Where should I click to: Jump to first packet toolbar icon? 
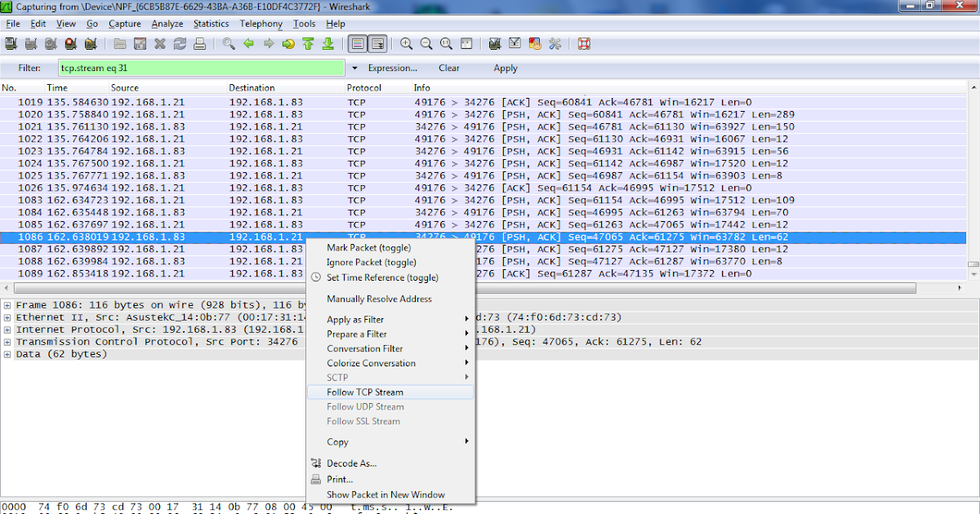pyautogui.click(x=308, y=44)
